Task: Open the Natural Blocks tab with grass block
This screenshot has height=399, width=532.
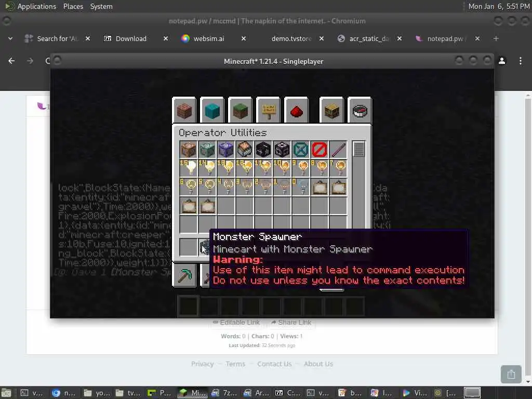Action: pyautogui.click(x=241, y=111)
